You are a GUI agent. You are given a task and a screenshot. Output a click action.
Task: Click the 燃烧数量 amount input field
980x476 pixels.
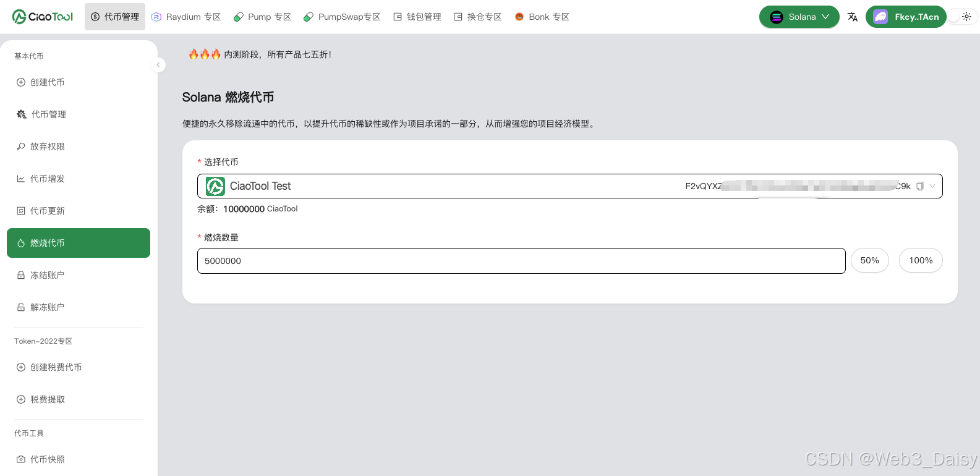pos(521,261)
